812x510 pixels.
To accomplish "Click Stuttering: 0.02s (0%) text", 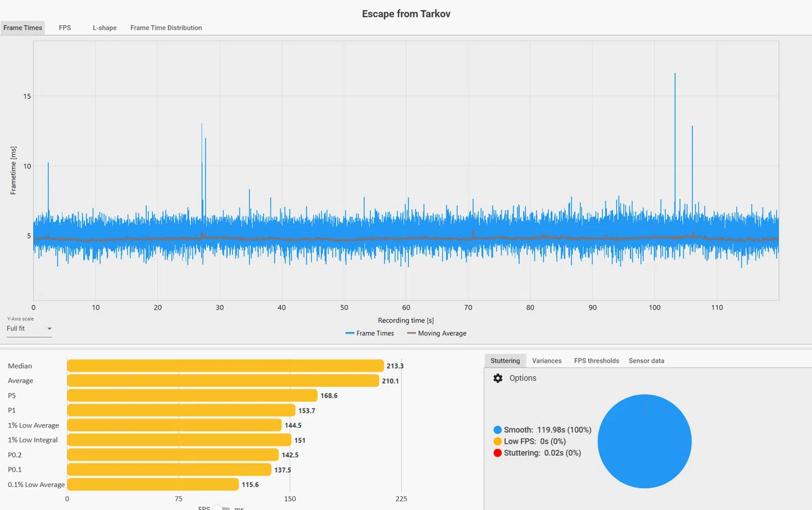I will 542,453.
